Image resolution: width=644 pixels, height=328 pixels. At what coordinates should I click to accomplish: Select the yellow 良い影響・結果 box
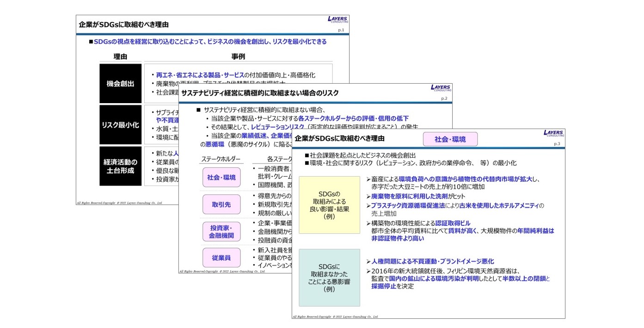tap(329, 205)
